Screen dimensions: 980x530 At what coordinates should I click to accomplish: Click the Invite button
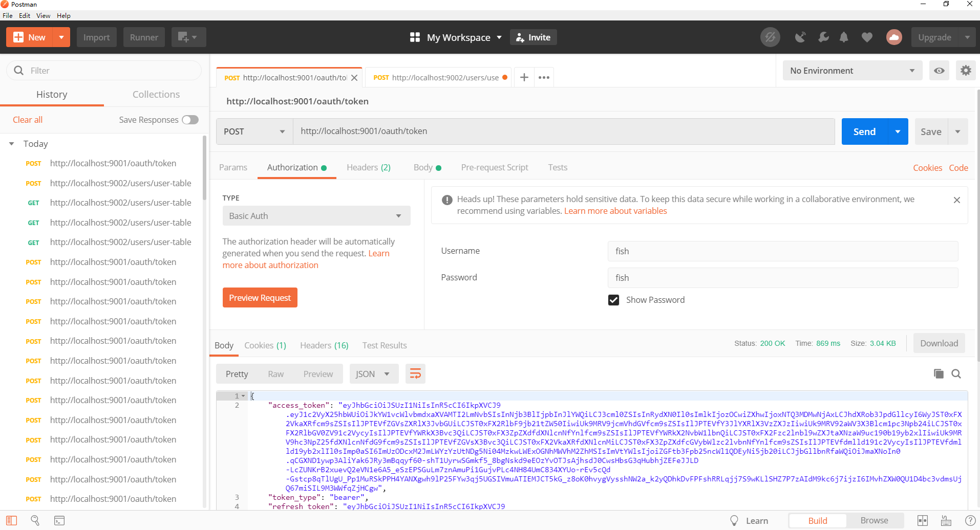coord(533,37)
